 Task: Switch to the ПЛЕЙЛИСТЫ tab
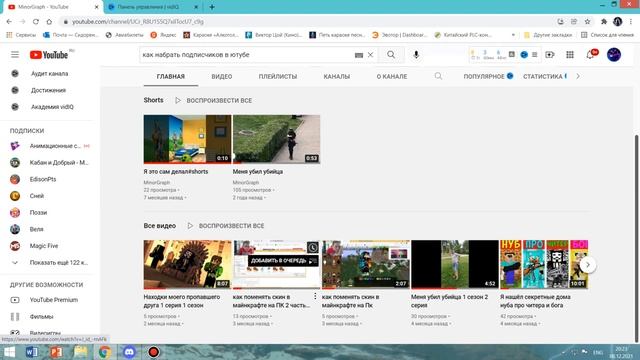(278, 76)
